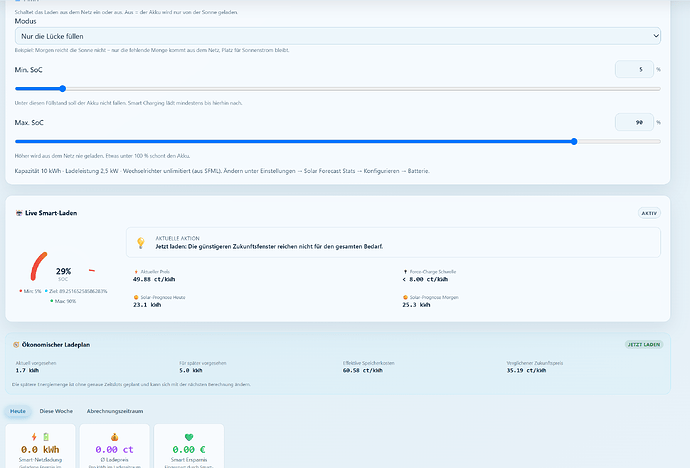The height and width of the screenshot is (468, 690).
Task: Click the Jetzt laden action message text
Action: pos(269,247)
